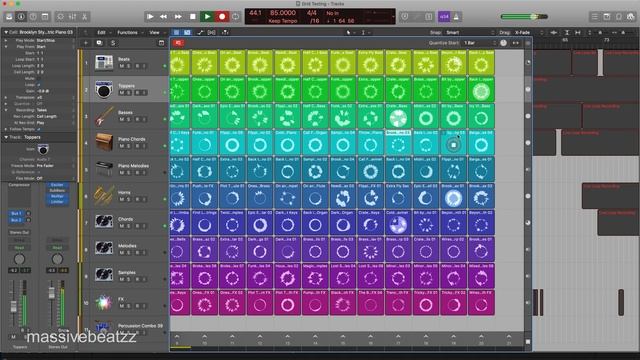The height and width of the screenshot is (360, 640).
Task: Open Quantize Start 1 Bar dropdown
Action: pyautogui.click(x=480, y=43)
